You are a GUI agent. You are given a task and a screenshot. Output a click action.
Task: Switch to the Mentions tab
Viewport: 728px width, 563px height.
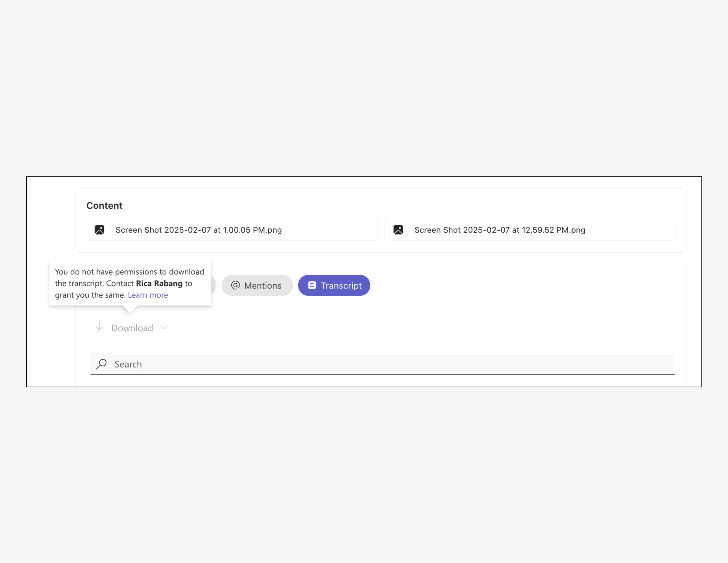(263, 285)
